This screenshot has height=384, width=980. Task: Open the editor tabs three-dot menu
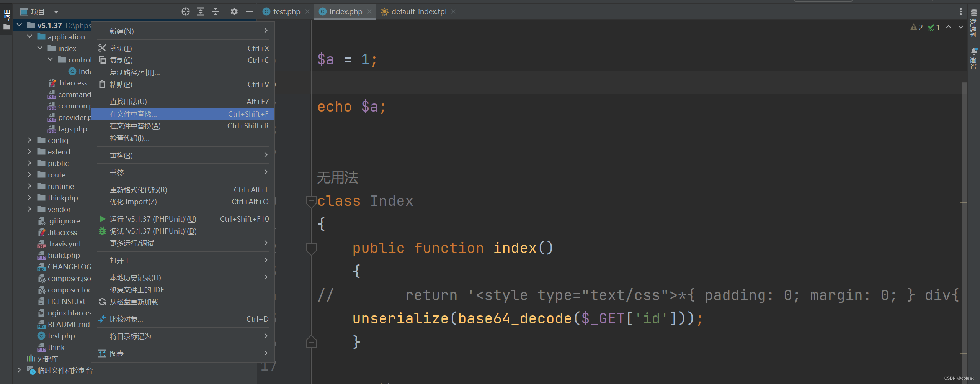(960, 11)
